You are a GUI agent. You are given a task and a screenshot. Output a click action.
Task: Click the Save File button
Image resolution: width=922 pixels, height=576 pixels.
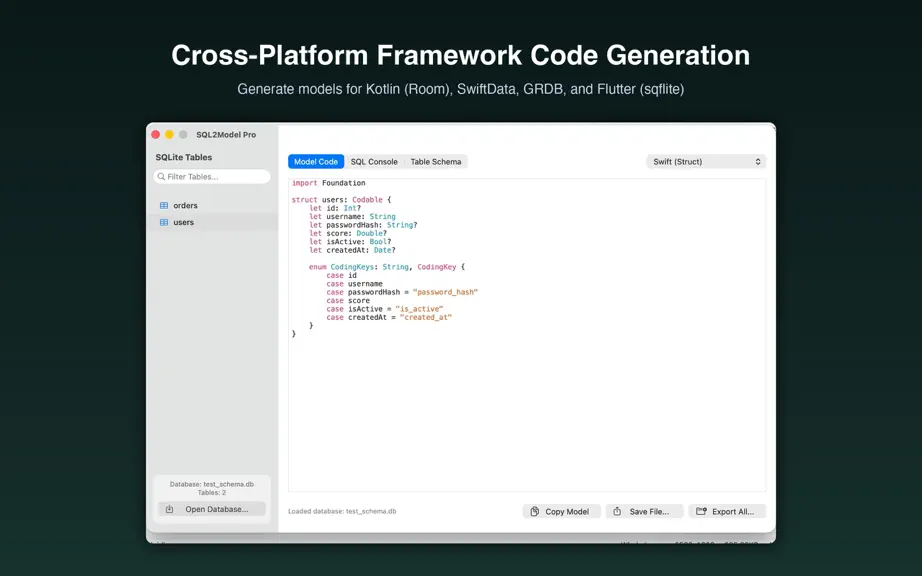(x=644, y=511)
